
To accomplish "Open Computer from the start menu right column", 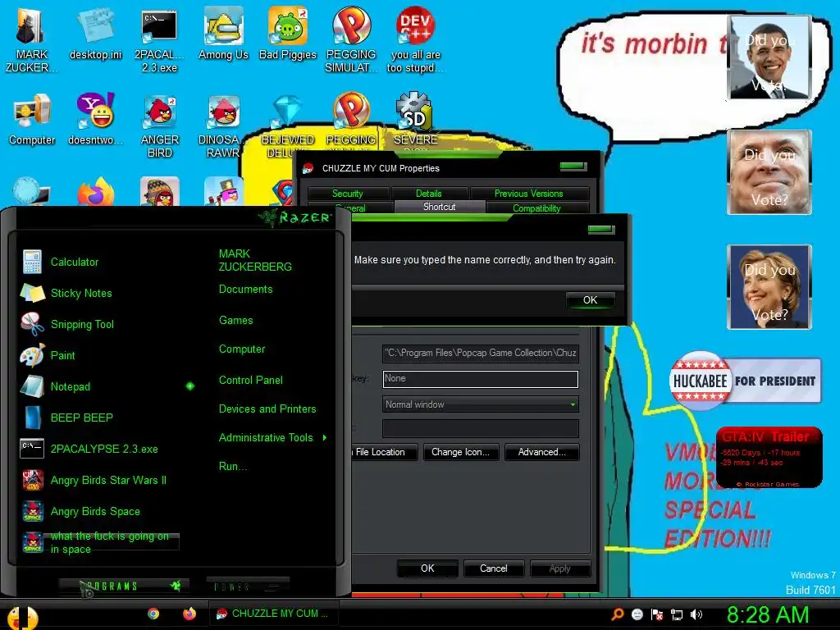I will (242, 349).
